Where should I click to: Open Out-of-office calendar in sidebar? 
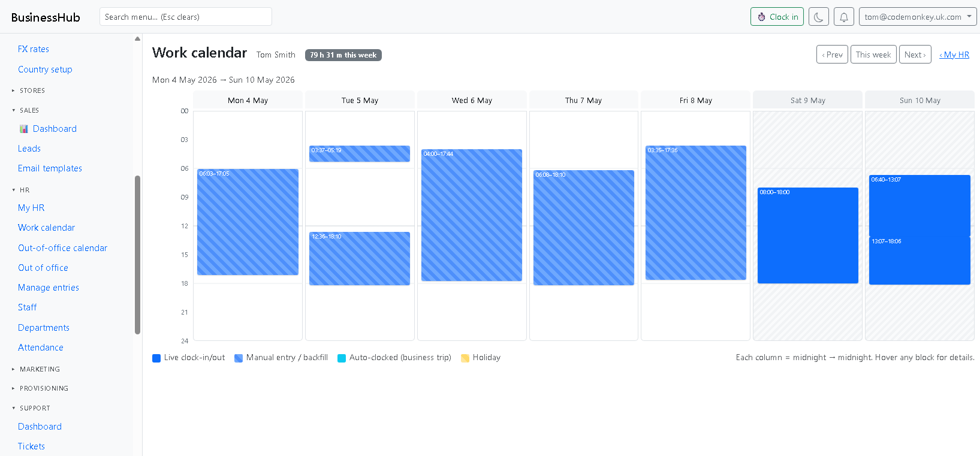click(x=62, y=248)
